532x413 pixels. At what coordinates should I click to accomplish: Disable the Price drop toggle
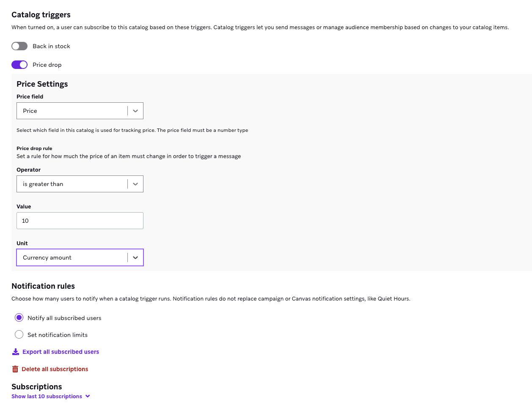(19, 65)
